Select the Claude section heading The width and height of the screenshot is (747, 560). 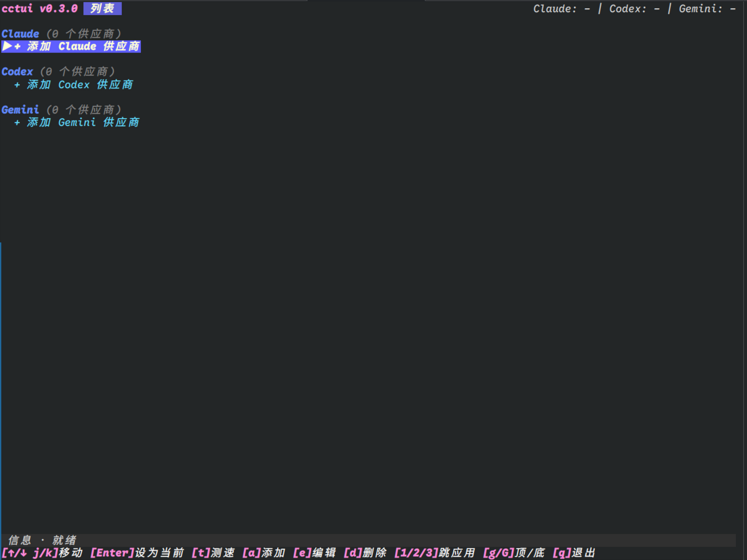pyautogui.click(x=20, y=34)
